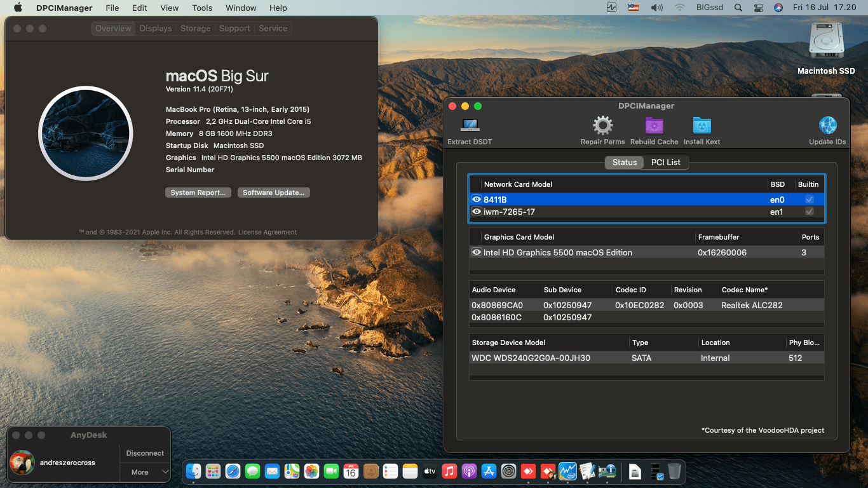Select the 0x80869CA0 audio device row

[x=647, y=305]
